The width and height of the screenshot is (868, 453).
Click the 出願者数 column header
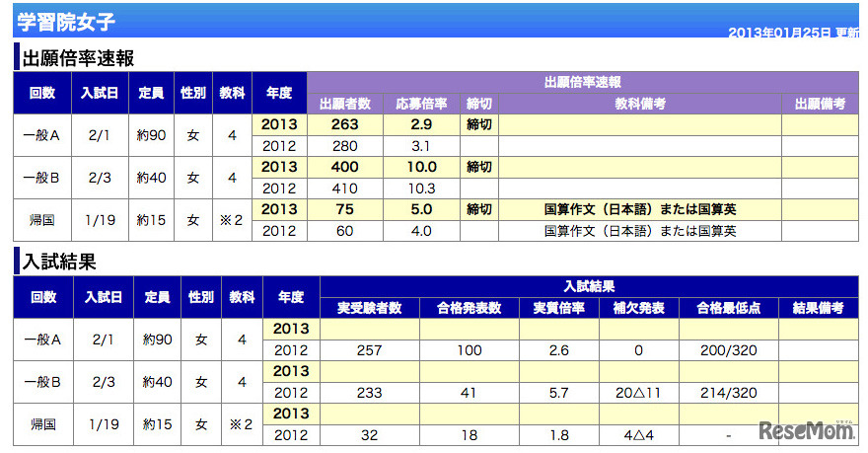click(x=345, y=104)
